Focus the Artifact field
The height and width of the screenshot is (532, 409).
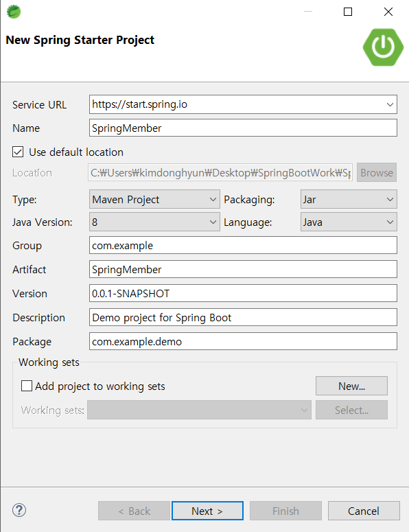click(243, 269)
